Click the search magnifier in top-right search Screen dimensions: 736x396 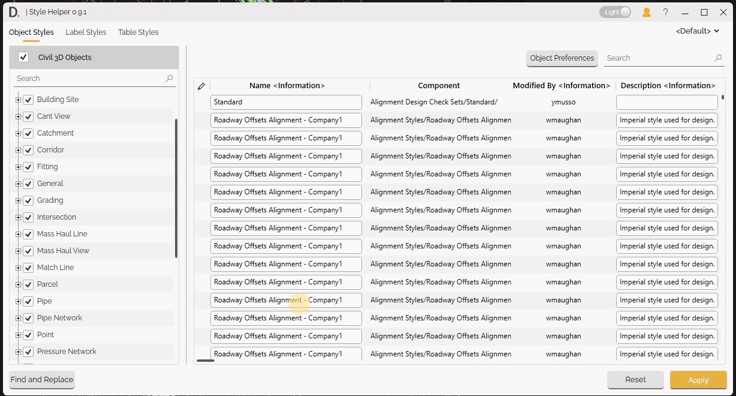click(718, 58)
